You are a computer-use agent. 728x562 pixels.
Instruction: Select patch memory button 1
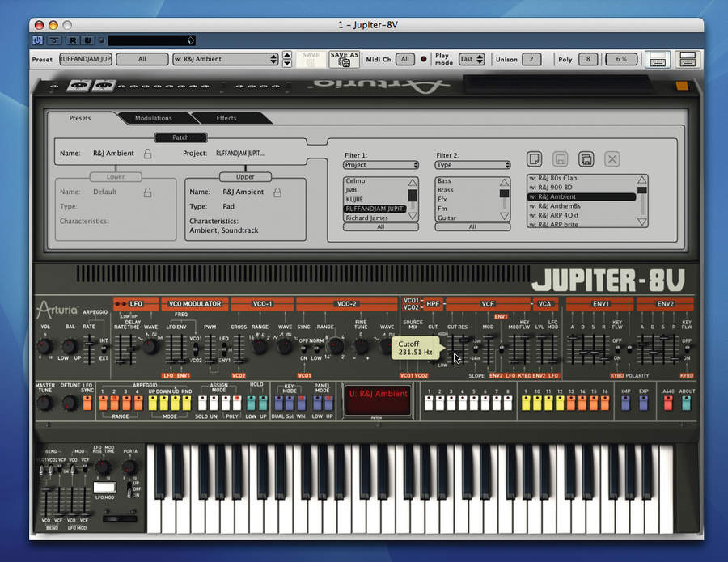pyautogui.click(x=429, y=403)
